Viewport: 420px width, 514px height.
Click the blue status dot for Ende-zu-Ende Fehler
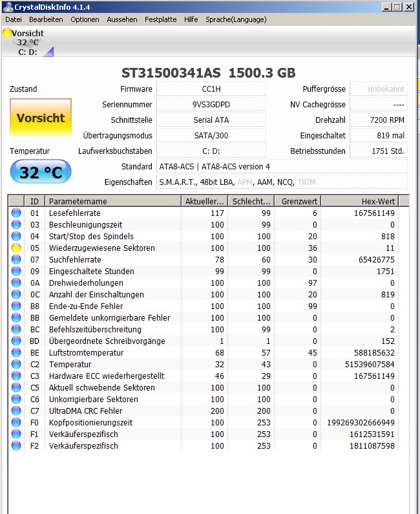click(16, 306)
